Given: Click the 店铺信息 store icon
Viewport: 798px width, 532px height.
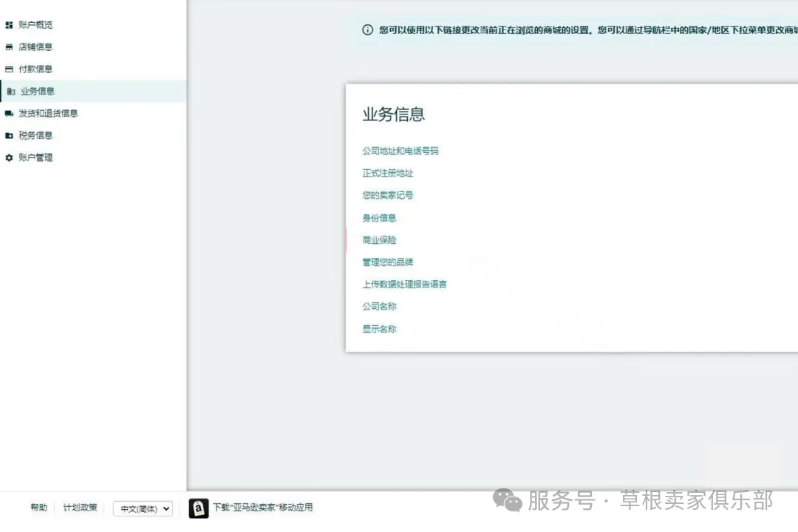Looking at the screenshot, I should coord(9,47).
